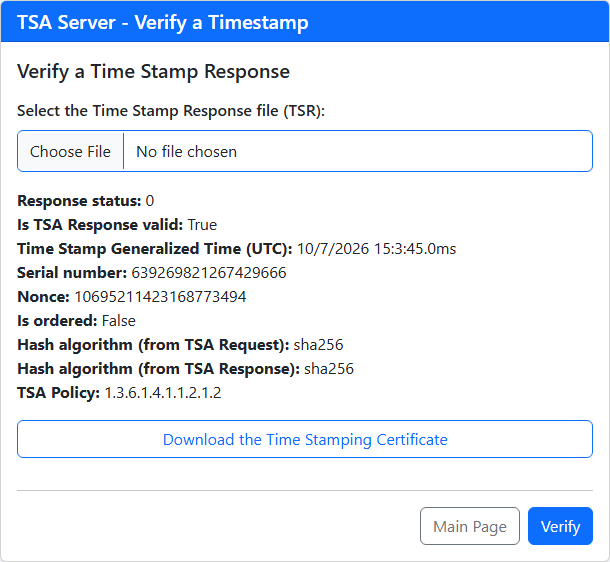The image size is (610, 562).
Task: Click the timestamp value 10/7/2026 15:3:45.0ms
Action: point(377,249)
